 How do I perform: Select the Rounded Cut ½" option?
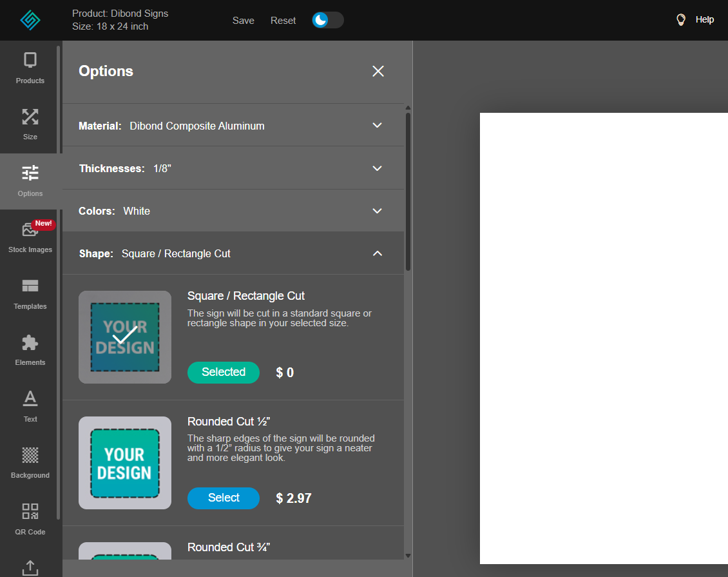point(223,498)
